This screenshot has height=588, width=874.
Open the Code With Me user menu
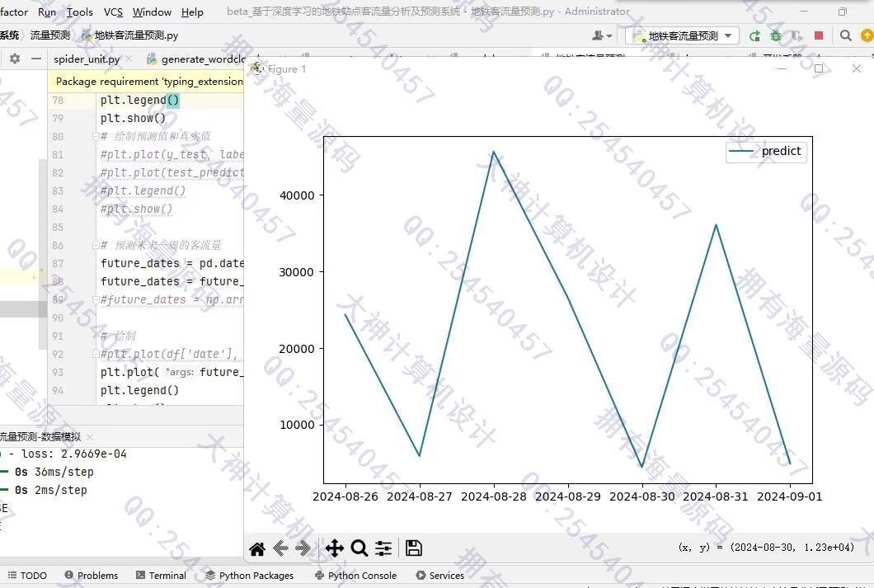click(x=601, y=35)
